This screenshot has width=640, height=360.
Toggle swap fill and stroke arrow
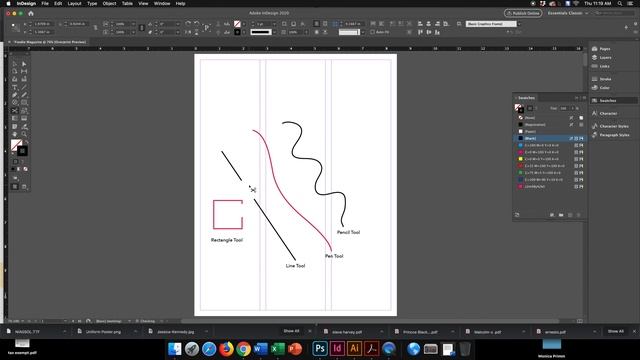pyautogui.click(x=27, y=142)
